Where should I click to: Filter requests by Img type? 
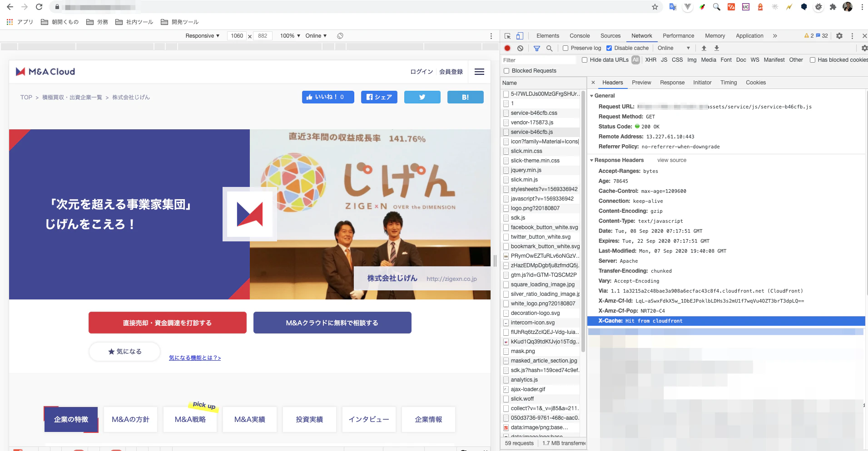(x=692, y=60)
